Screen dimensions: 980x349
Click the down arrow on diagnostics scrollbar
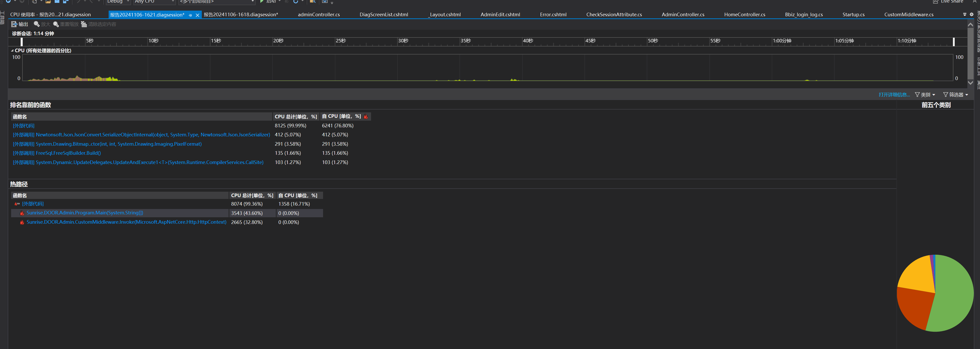(x=970, y=83)
